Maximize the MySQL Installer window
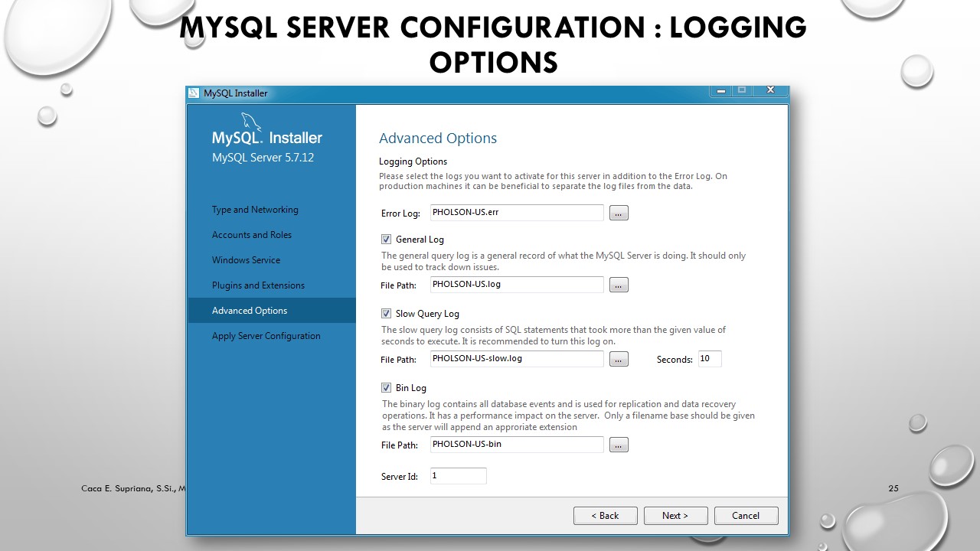 pos(741,91)
